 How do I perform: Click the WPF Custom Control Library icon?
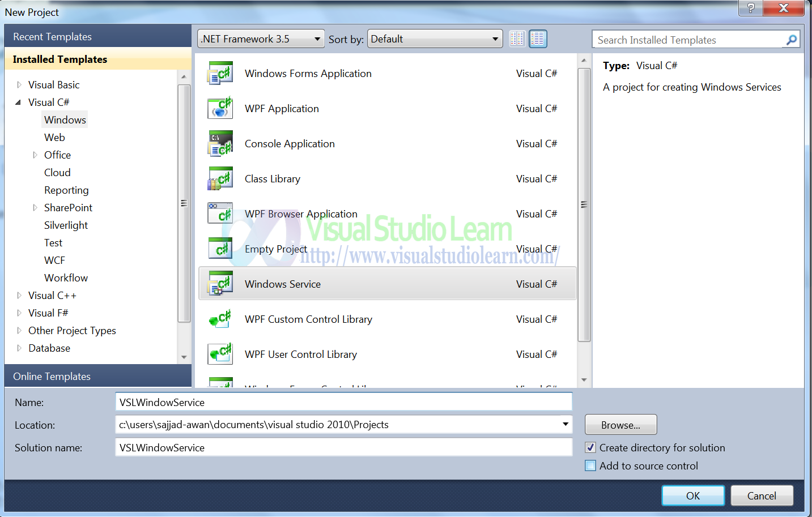[x=220, y=319]
